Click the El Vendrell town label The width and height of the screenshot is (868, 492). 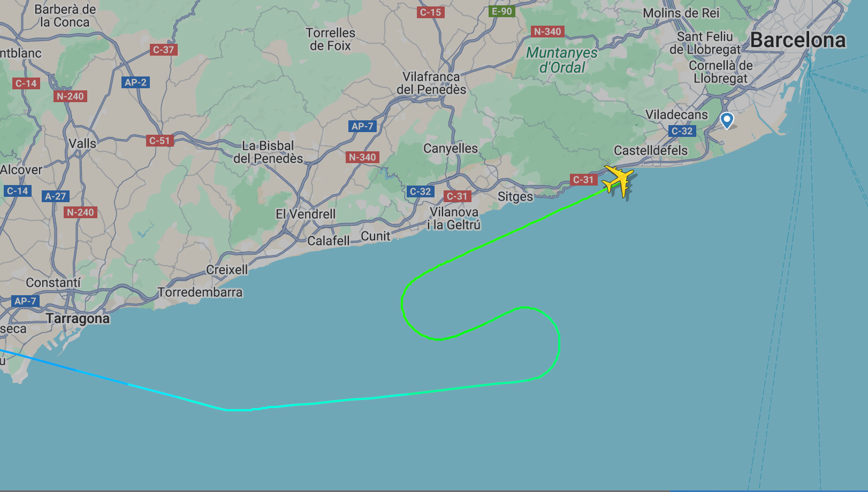[306, 214]
